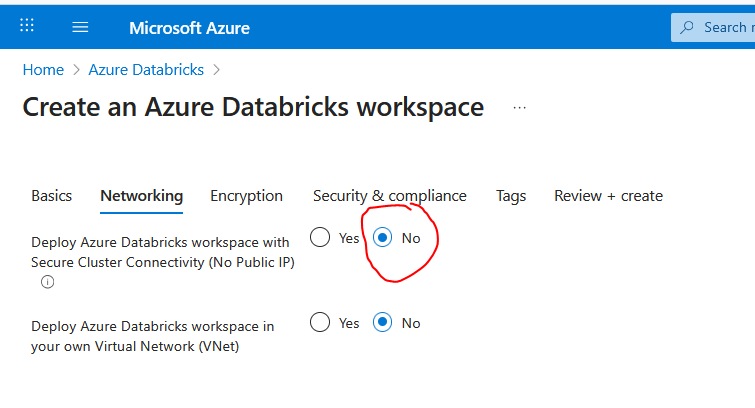This screenshot has height=408, width=755.
Task: Choose No for deploying in your own VNet
Action: tap(382, 323)
